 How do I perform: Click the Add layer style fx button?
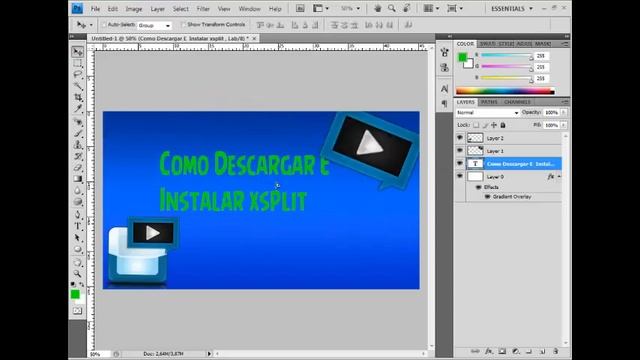coord(489,351)
